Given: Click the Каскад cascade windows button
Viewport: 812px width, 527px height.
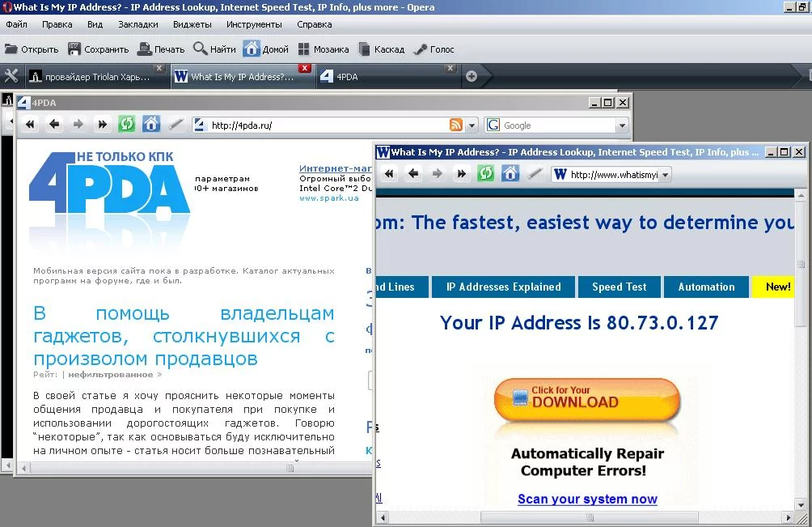Looking at the screenshot, I should tap(382, 49).
